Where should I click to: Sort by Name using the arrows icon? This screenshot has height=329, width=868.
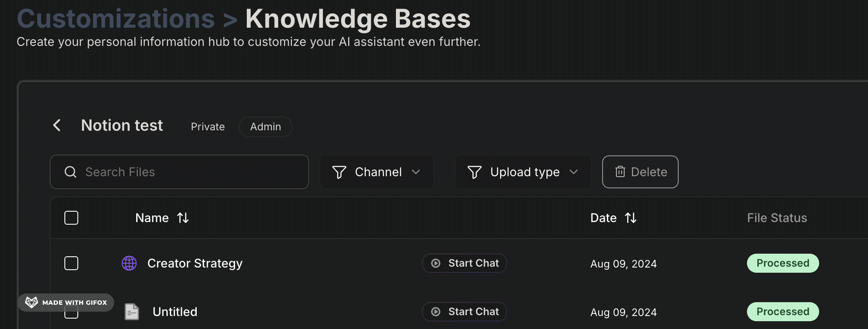(183, 218)
